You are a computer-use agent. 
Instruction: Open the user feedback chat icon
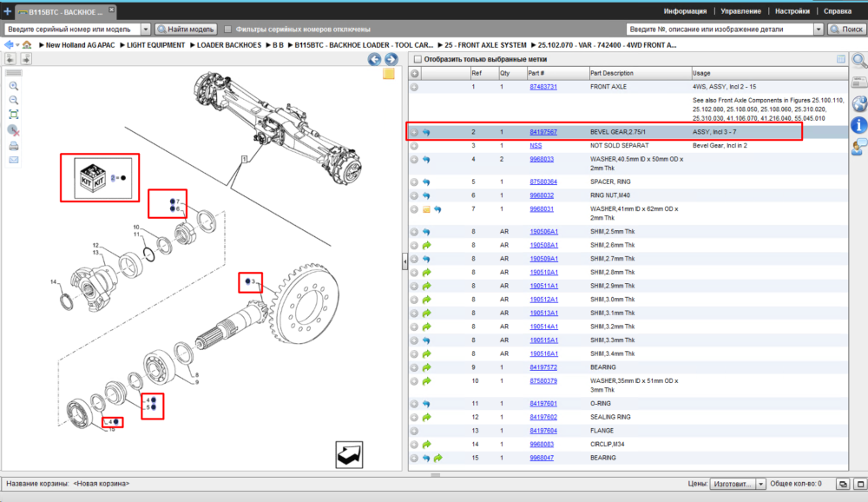[x=859, y=147]
